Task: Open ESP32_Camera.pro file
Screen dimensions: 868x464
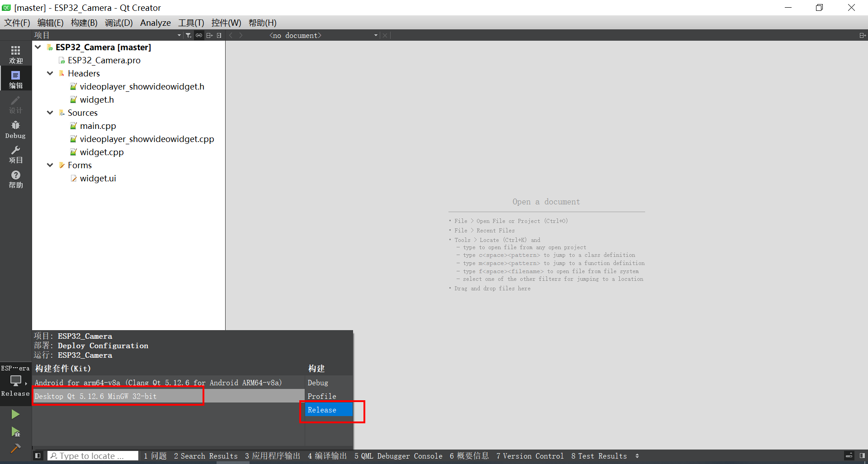Action: click(104, 60)
